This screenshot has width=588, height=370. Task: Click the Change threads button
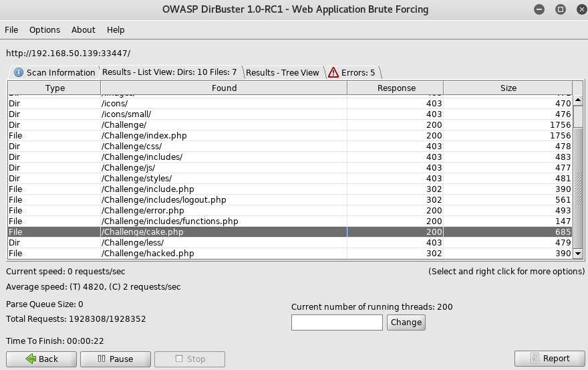click(406, 322)
